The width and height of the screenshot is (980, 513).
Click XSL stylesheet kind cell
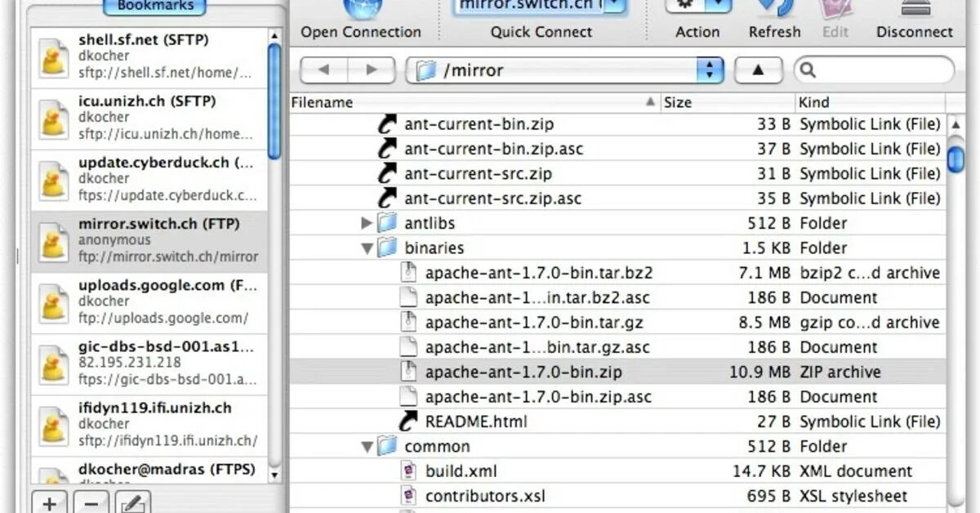click(x=853, y=496)
